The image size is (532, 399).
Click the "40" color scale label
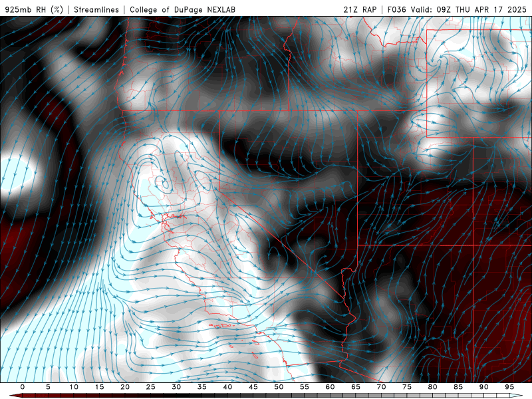coord(227,387)
